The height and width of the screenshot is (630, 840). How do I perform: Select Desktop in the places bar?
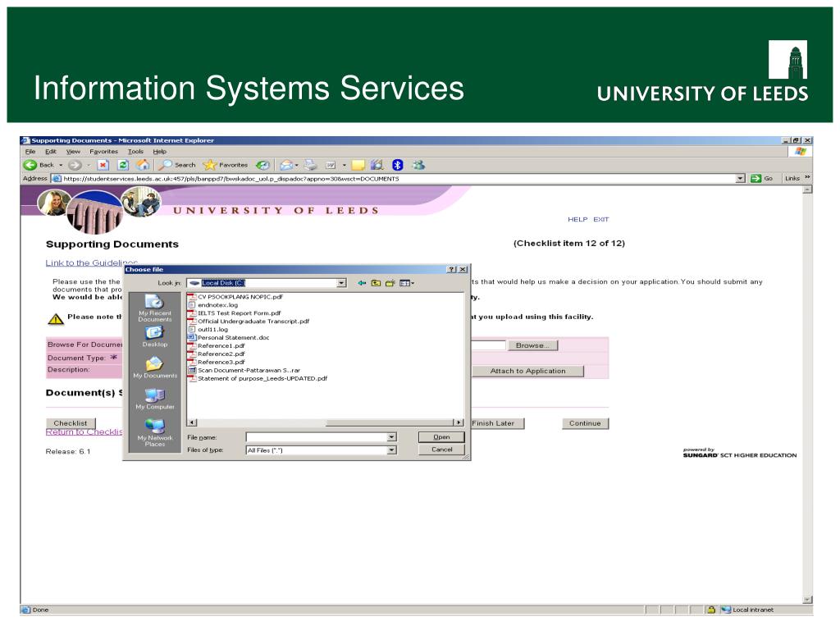[x=155, y=336]
